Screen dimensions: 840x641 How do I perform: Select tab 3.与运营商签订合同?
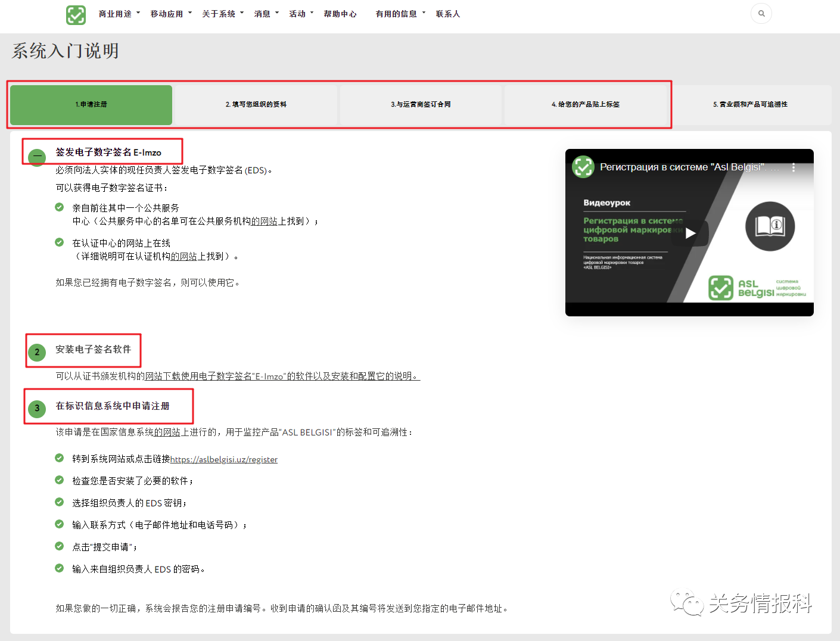[x=421, y=105]
